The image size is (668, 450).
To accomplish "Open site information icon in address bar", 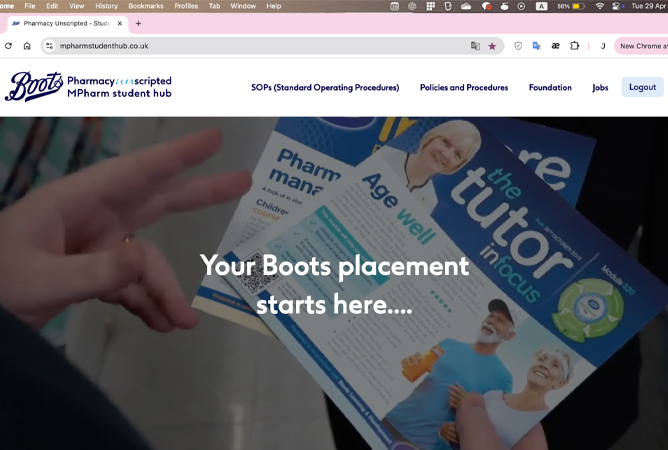I will [49, 46].
